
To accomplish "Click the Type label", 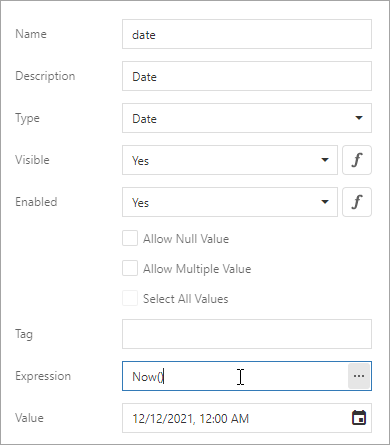I will pos(27,118).
